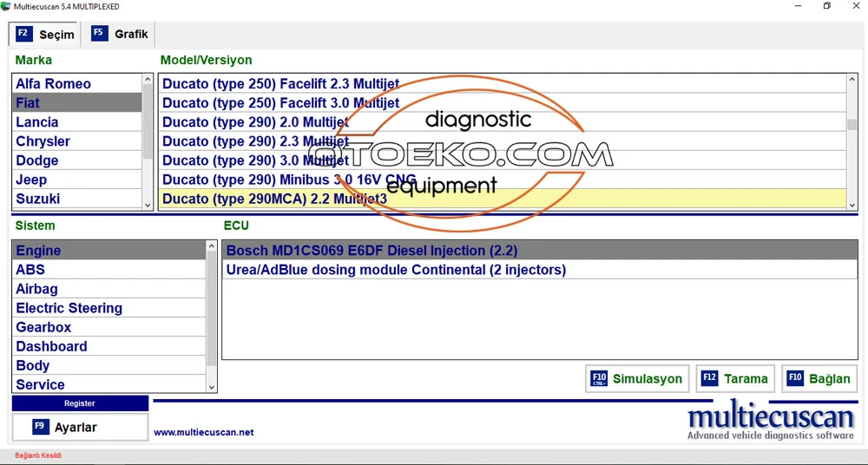Image resolution: width=868 pixels, height=465 pixels.
Task: Start scan with Tarama button
Action: pyautogui.click(x=735, y=378)
